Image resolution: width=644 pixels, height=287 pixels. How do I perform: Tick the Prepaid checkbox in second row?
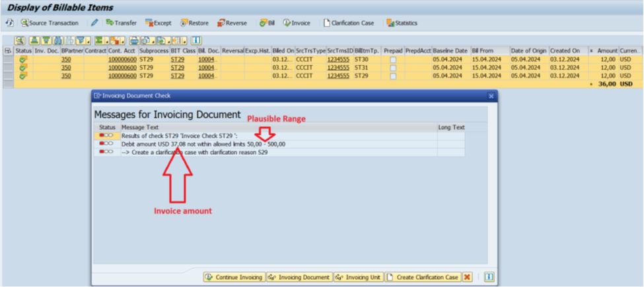tap(393, 67)
